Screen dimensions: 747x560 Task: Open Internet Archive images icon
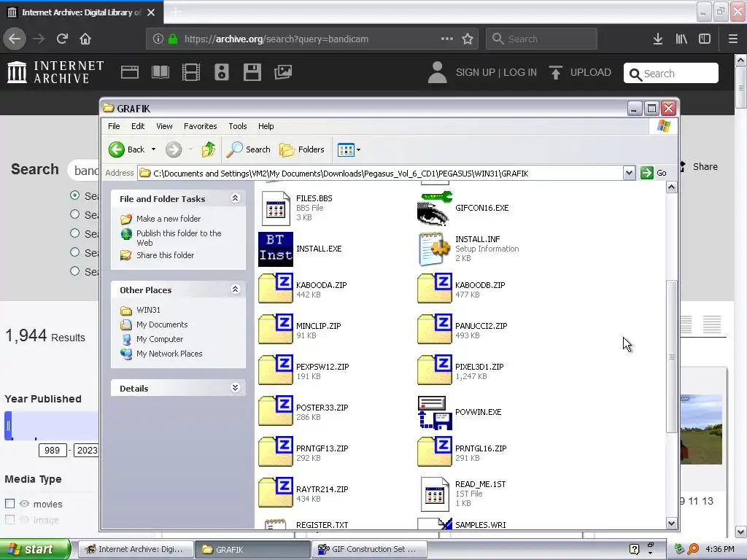click(x=283, y=72)
